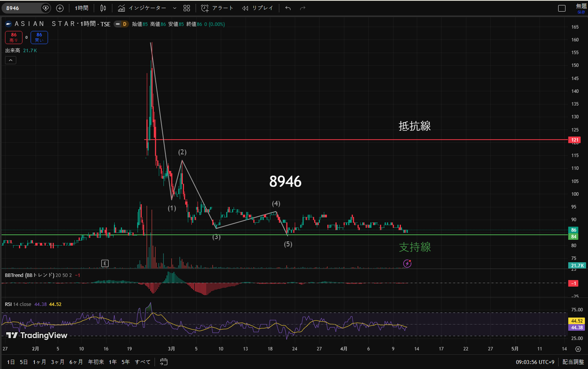Viewport: 588px width, 369px height.
Task: Click the wave (1) label
Action: [x=171, y=208]
